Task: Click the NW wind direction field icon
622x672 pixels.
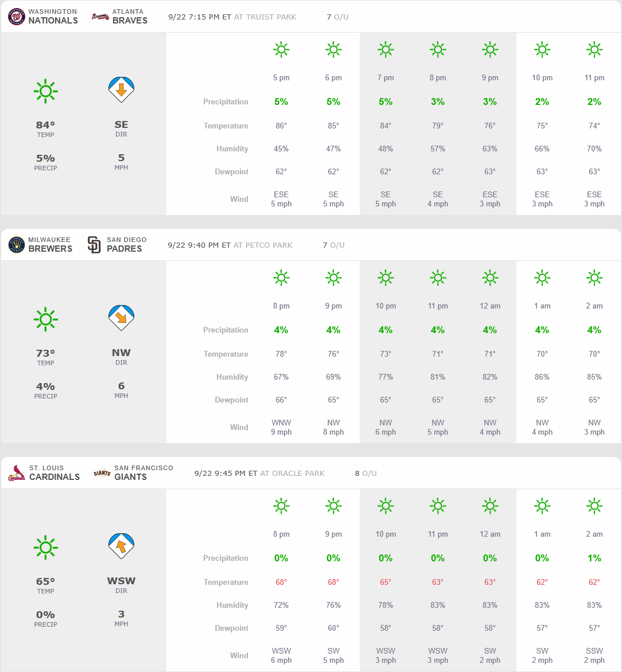Action: coord(121,318)
